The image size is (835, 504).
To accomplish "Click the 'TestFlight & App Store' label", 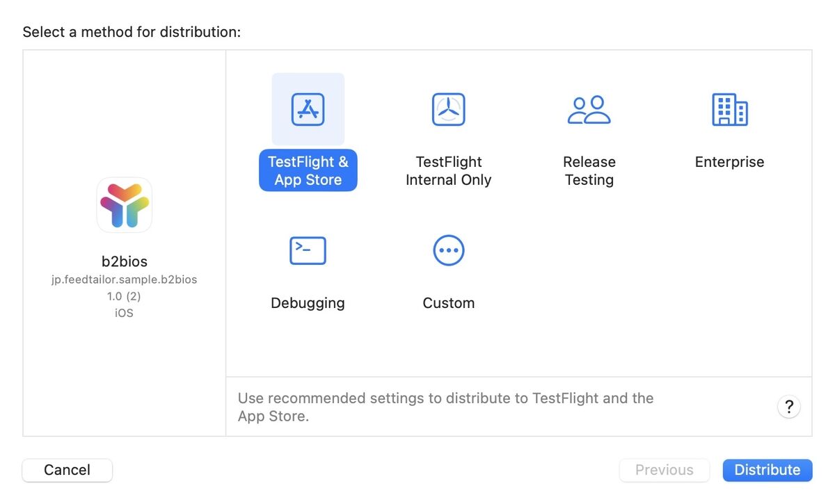I will coord(308,170).
